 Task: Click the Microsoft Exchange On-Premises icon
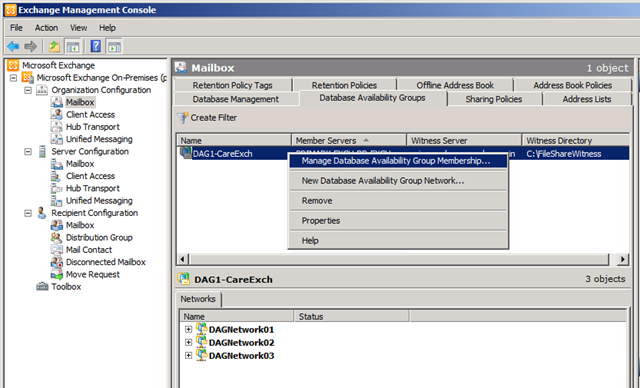(28, 78)
